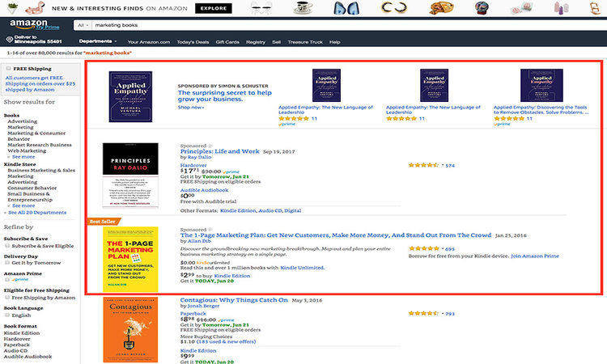
Task: Check the English book language filter
Action: click(7, 315)
